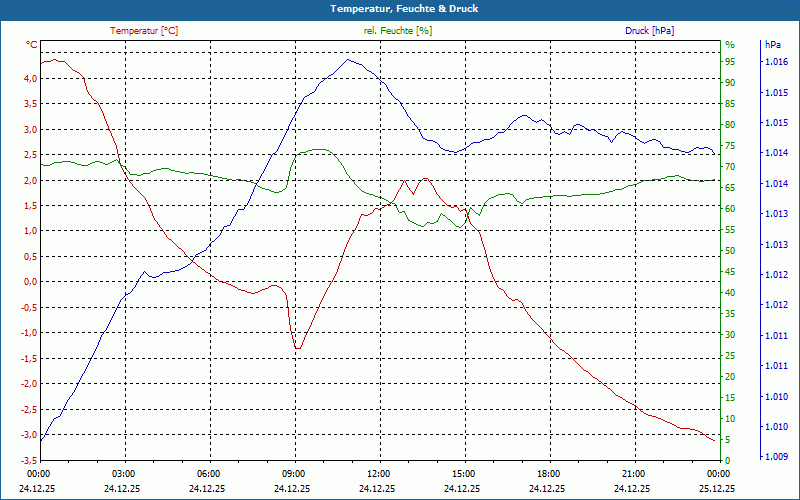Viewport: 800px width, 500px height.
Task: Click the "2,0" temperature axis value
Action: click(30, 180)
